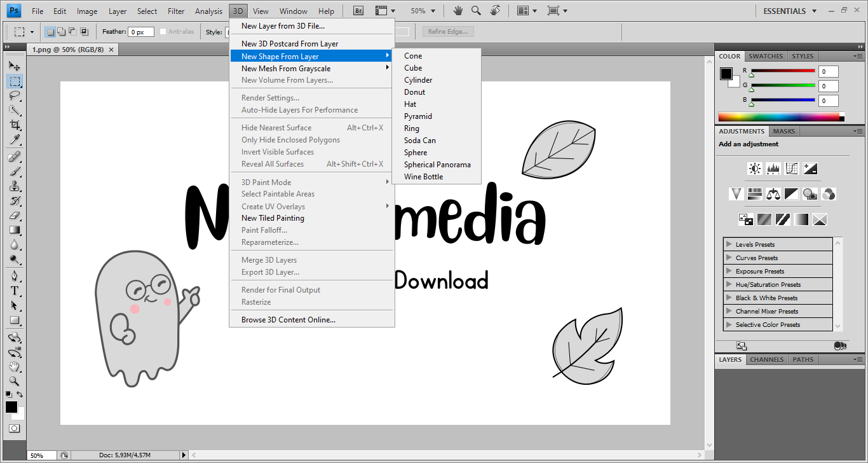Viewport: 868px width, 463px height.
Task: Choose Soda Can from shape submenu
Action: [420, 141]
